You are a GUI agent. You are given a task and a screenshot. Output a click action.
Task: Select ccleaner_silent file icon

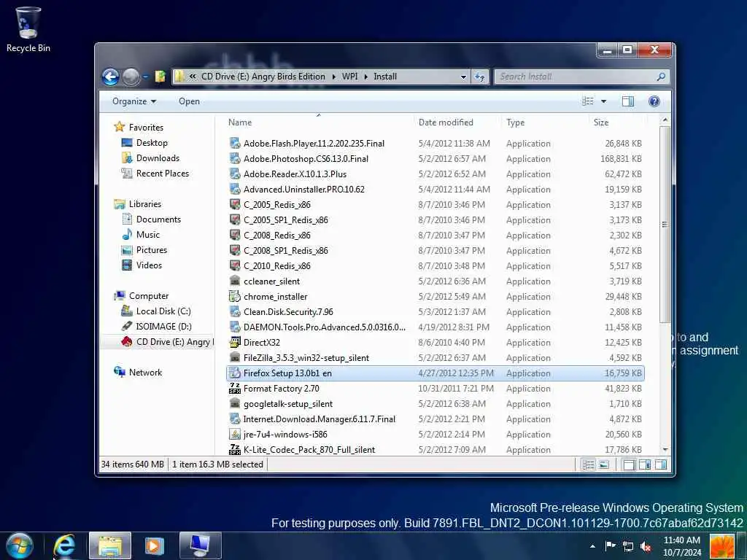[x=235, y=281]
